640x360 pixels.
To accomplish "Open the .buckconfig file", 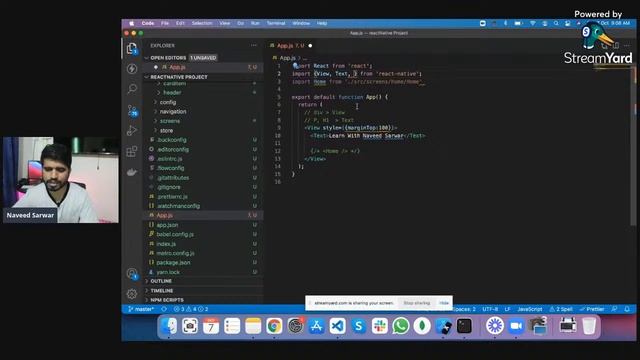I will [x=171, y=140].
